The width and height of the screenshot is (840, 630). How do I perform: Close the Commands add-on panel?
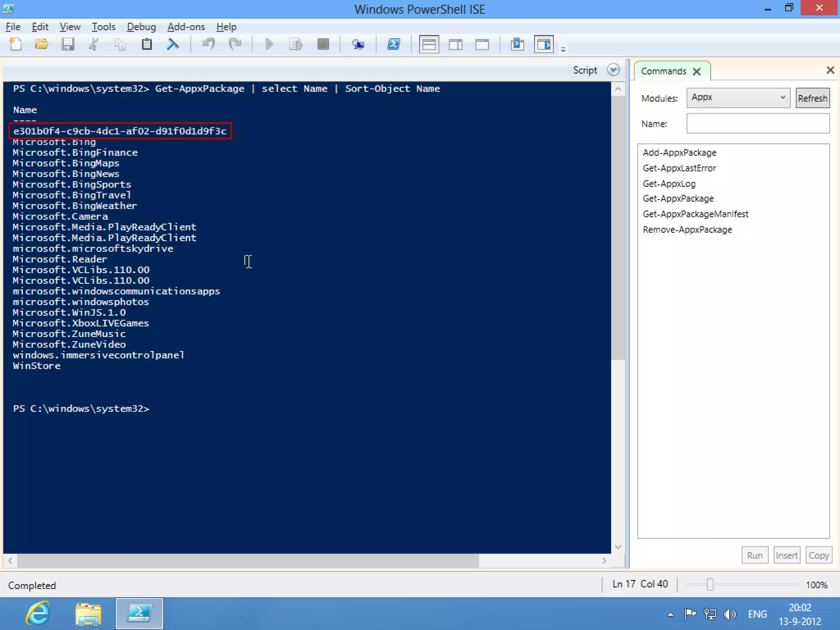point(830,70)
